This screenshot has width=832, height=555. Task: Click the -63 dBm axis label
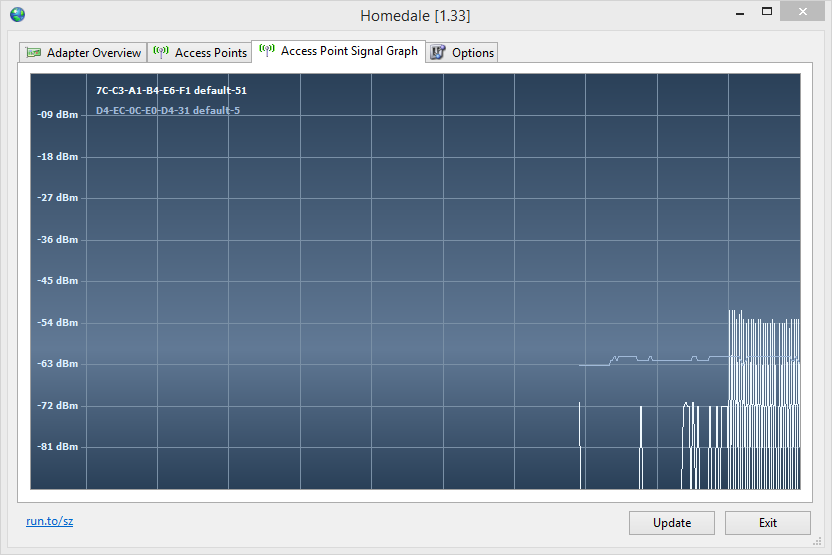[x=57, y=363]
